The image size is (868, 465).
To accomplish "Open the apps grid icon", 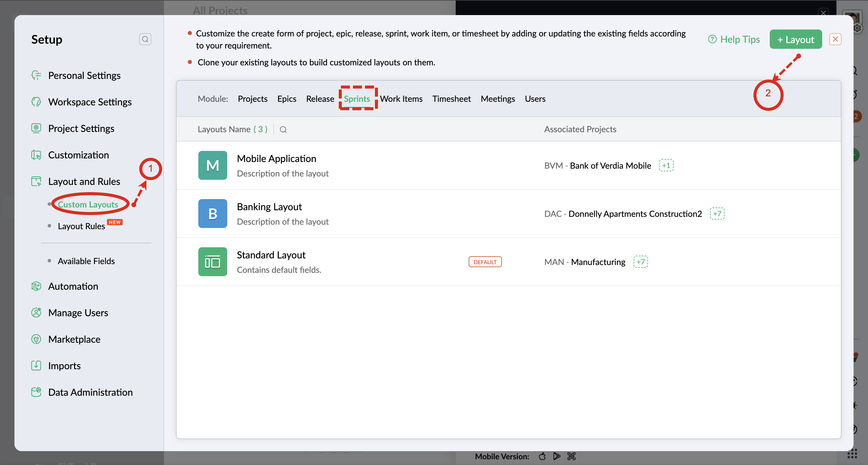I will (x=852, y=454).
